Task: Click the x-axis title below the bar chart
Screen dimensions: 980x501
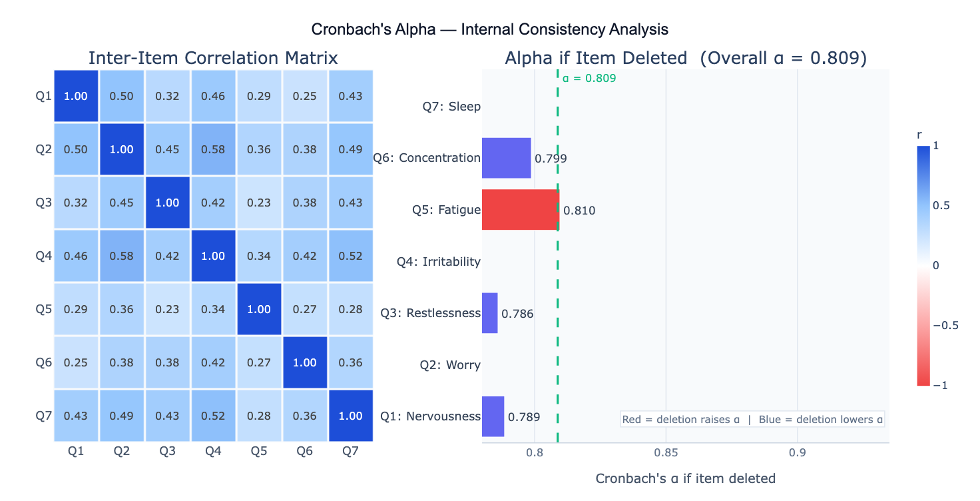Action: pyautogui.click(x=686, y=478)
